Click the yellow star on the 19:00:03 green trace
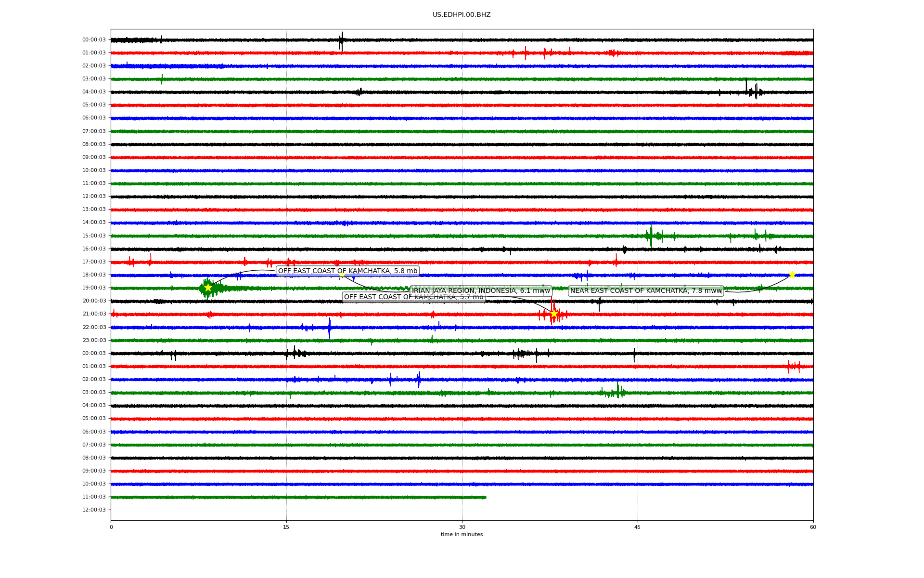Screen dimensions: 924x578 coord(208,288)
